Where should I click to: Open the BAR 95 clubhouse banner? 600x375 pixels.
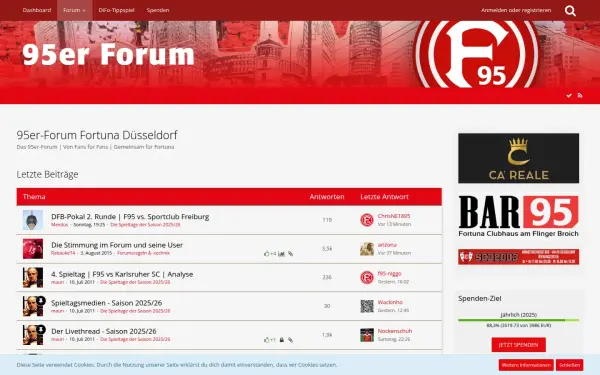pos(518,216)
